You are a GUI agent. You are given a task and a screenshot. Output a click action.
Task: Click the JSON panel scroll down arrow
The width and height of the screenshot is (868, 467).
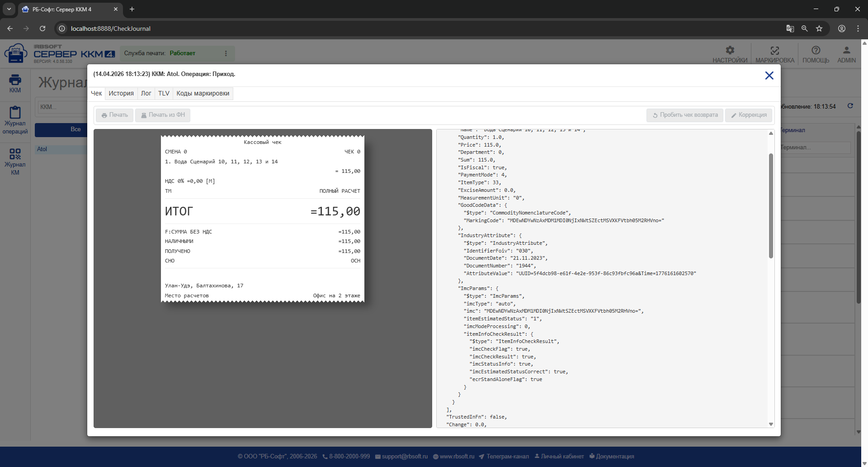[771, 424]
